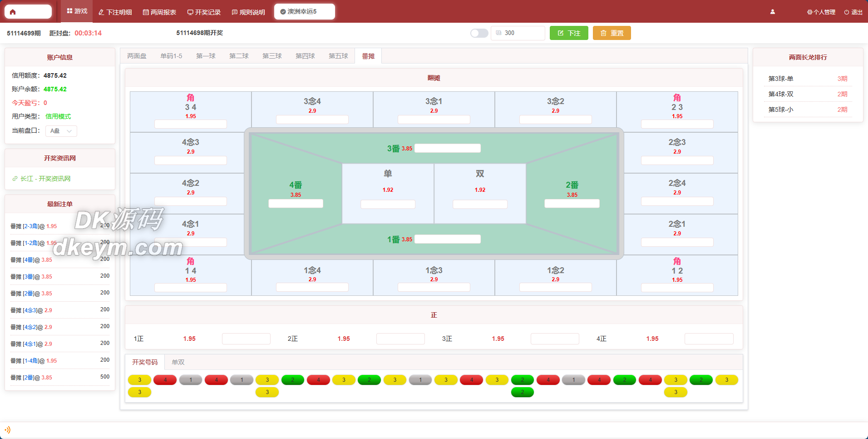This screenshot has width=868, height=439.
Task: Open 下注明细 menu item
Action: pos(115,12)
